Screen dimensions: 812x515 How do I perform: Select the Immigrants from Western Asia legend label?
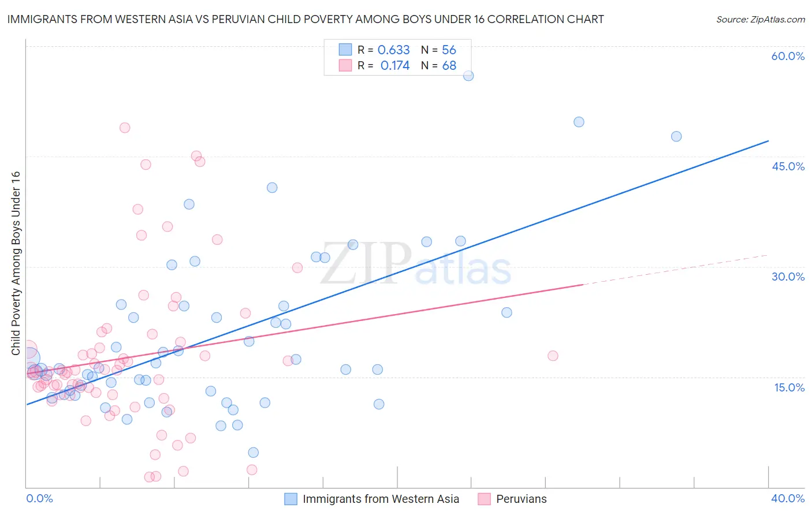point(381,499)
